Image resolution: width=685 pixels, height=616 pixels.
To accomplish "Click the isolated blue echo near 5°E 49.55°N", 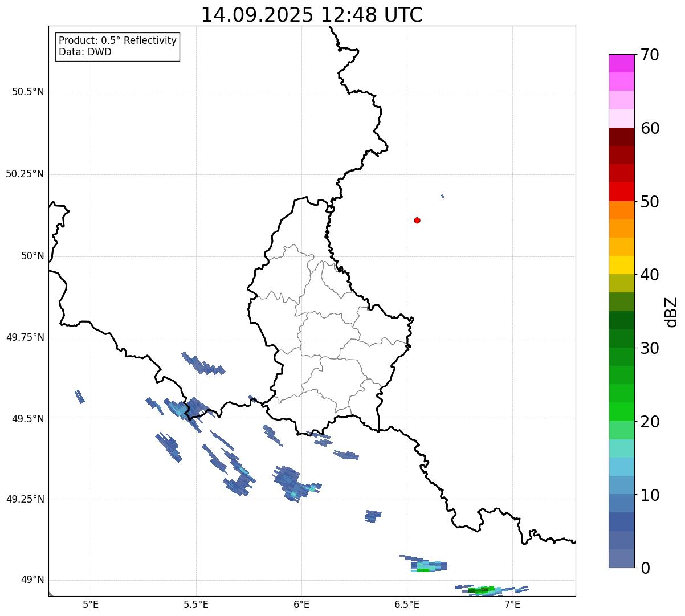I will (80, 397).
